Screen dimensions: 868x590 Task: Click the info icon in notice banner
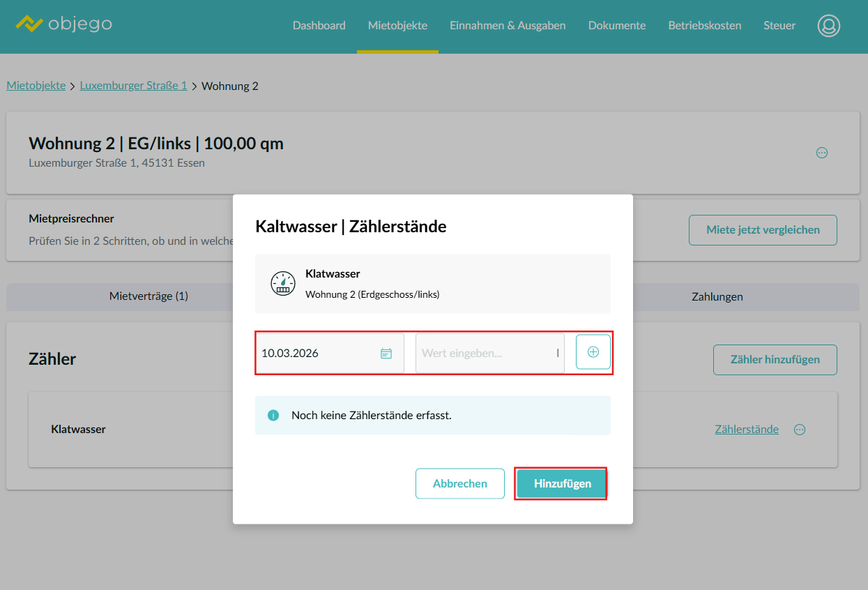[273, 416]
